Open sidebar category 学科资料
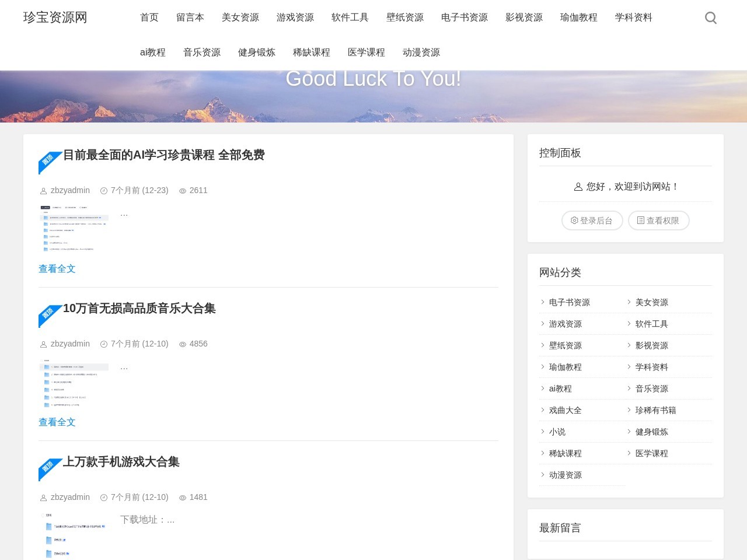This screenshot has height=560, width=747. point(652,367)
